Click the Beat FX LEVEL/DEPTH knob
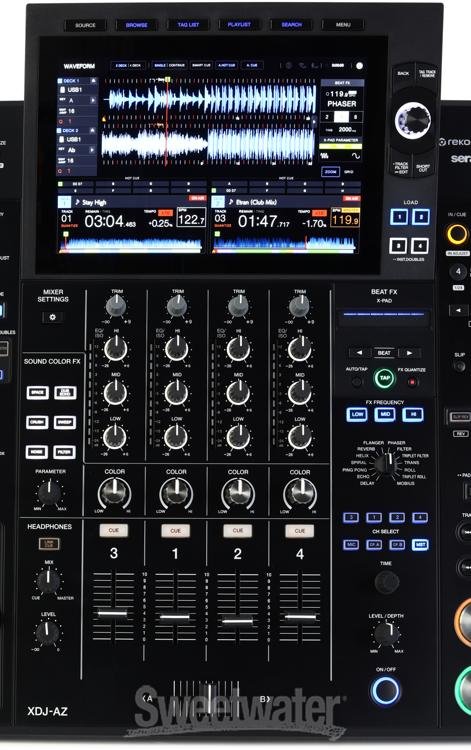Screen dimensions: 471x750 [x=385, y=633]
